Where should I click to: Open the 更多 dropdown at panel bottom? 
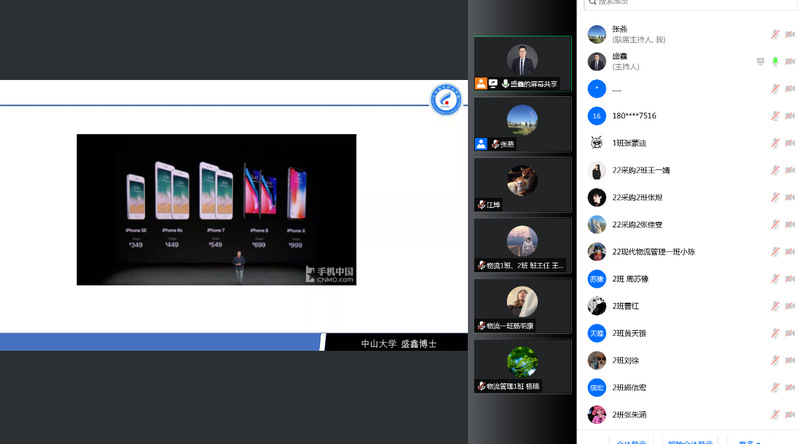(x=749, y=441)
